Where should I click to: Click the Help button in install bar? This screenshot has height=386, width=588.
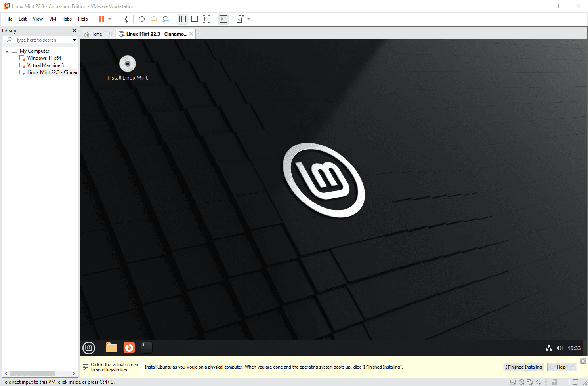[x=561, y=367]
